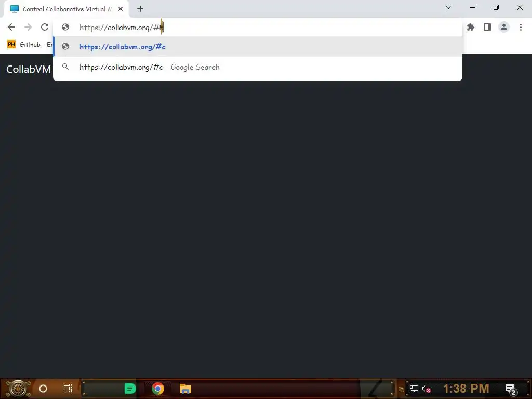Image resolution: width=532 pixels, height=399 pixels.
Task: Open the GitHub bookmark in bookmarks bar
Action: click(x=30, y=45)
